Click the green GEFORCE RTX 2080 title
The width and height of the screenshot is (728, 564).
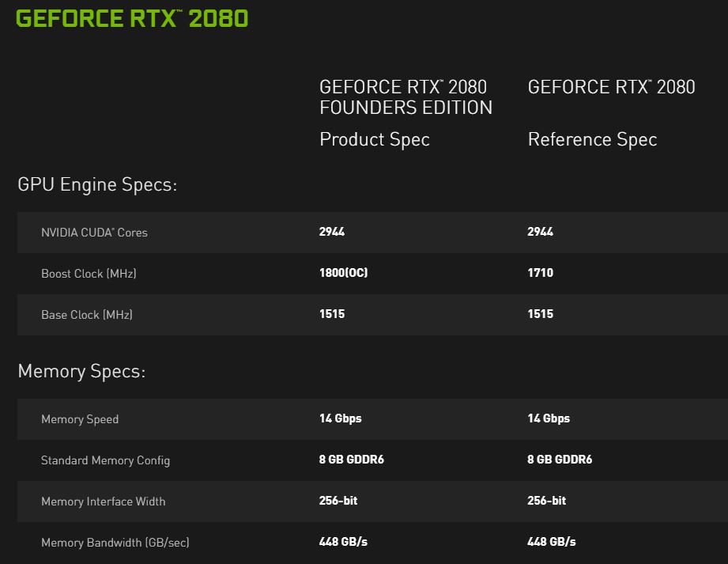132,19
